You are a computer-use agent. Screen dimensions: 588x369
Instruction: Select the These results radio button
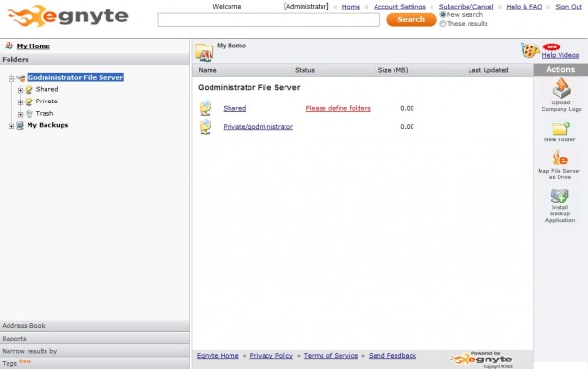(x=443, y=24)
